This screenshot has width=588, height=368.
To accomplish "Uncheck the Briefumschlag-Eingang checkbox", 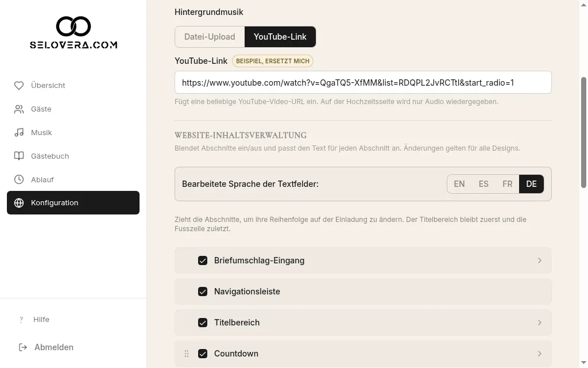I will [203, 260].
